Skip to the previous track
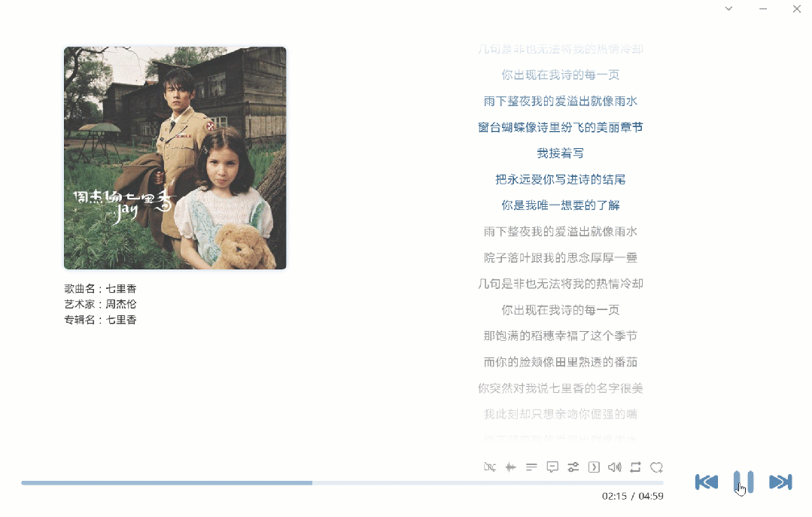The width and height of the screenshot is (812, 517). pyautogui.click(x=706, y=482)
